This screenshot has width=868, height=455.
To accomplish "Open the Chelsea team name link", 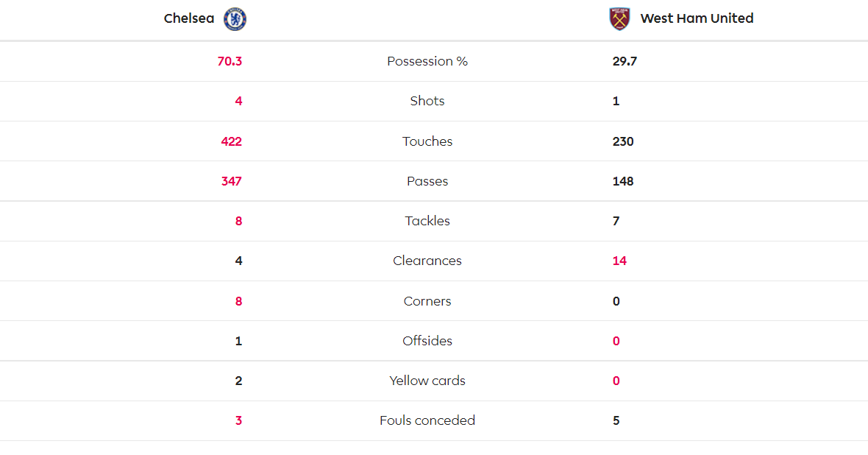I will pos(189,19).
